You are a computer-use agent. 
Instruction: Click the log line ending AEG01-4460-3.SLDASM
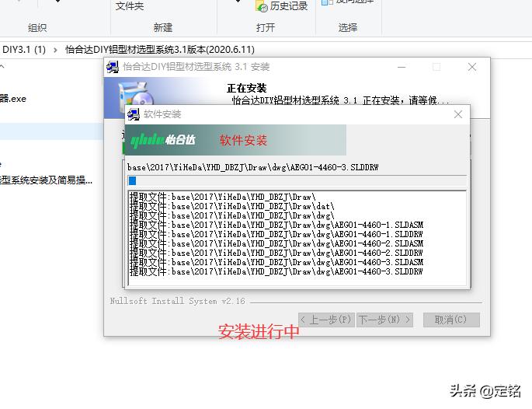[276, 262]
